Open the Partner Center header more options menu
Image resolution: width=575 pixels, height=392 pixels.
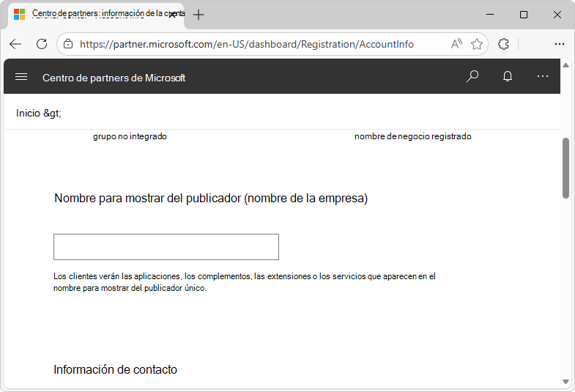[542, 76]
